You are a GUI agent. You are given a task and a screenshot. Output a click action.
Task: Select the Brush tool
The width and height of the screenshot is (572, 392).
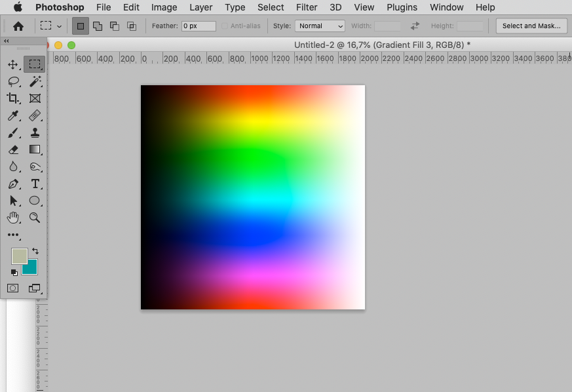click(x=14, y=133)
